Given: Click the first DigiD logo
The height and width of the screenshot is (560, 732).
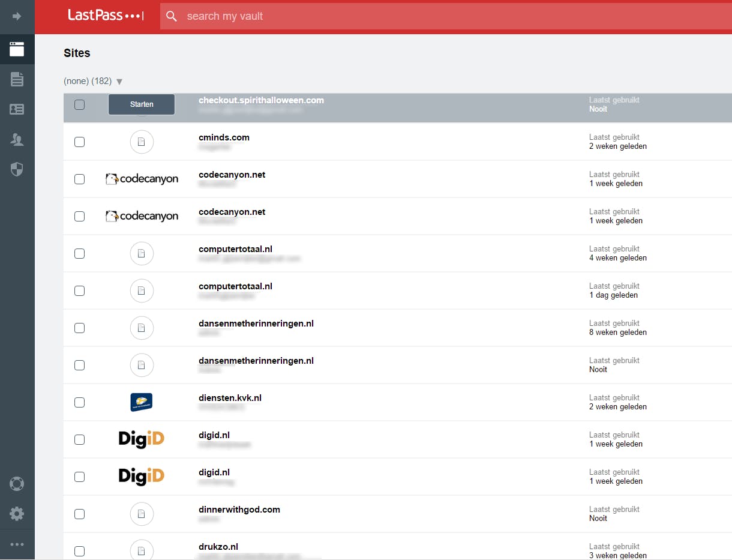Looking at the screenshot, I should pos(142,439).
